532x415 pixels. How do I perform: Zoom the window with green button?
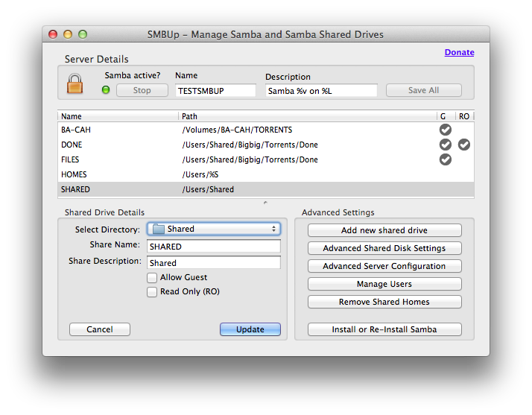point(83,34)
